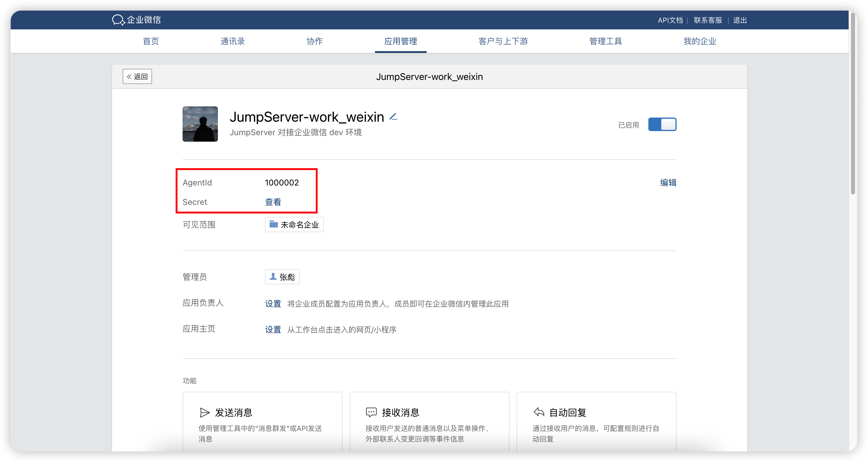Click the 未命名企业 visibility scope tag

[x=294, y=225]
